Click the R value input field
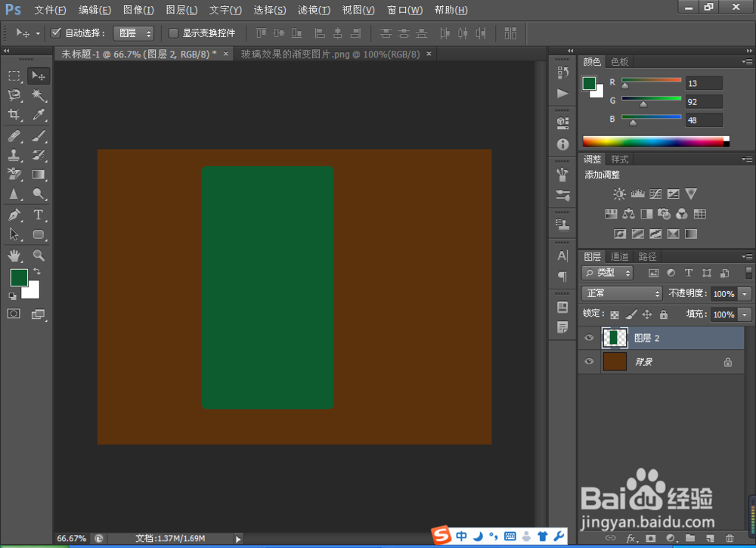756x548 pixels. pos(704,83)
